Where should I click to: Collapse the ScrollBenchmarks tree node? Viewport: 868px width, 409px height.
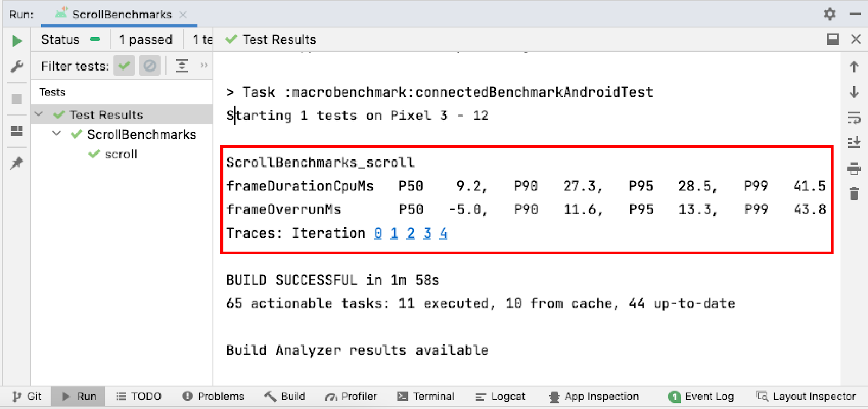(56, 134)
